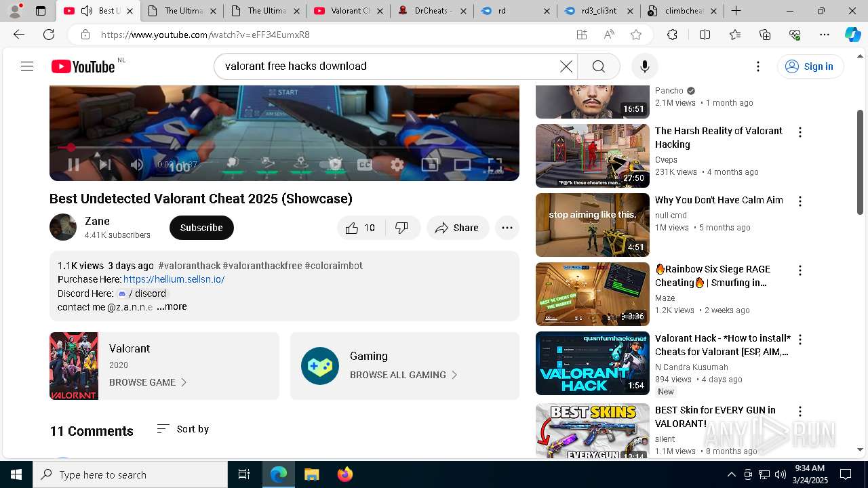Expand the description with ...more
The width and height of the screenshot is (868, 488).
(x=172, y=307)
